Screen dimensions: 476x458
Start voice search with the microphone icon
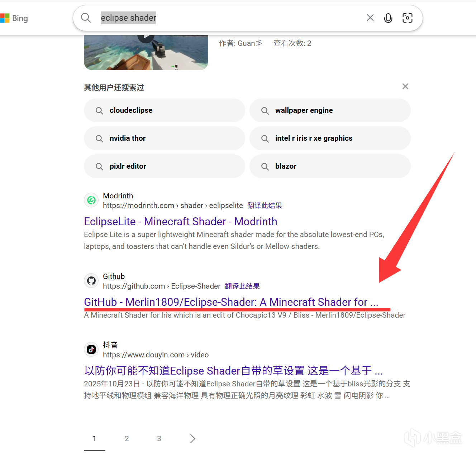(x=388, y=18)
